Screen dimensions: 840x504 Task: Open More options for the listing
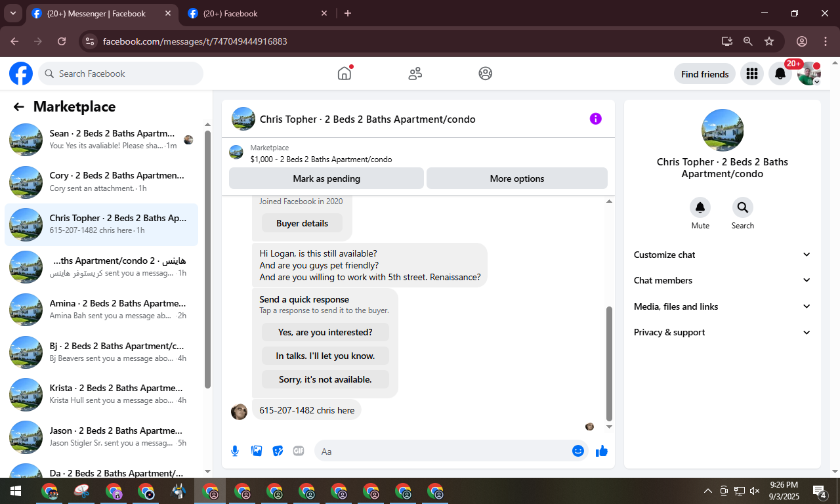pos(517,178)
